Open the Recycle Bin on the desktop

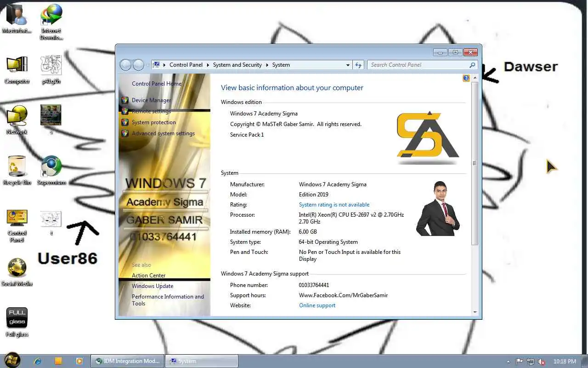point(17,170)
